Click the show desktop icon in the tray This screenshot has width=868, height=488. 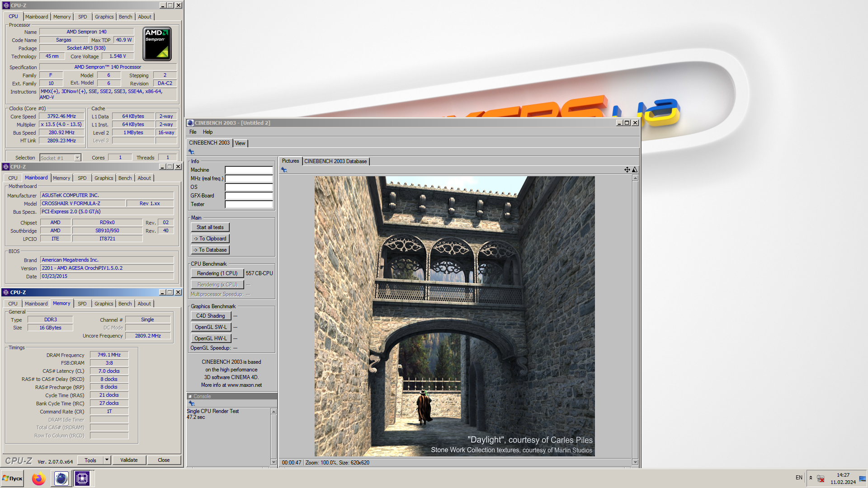(863, 478)
